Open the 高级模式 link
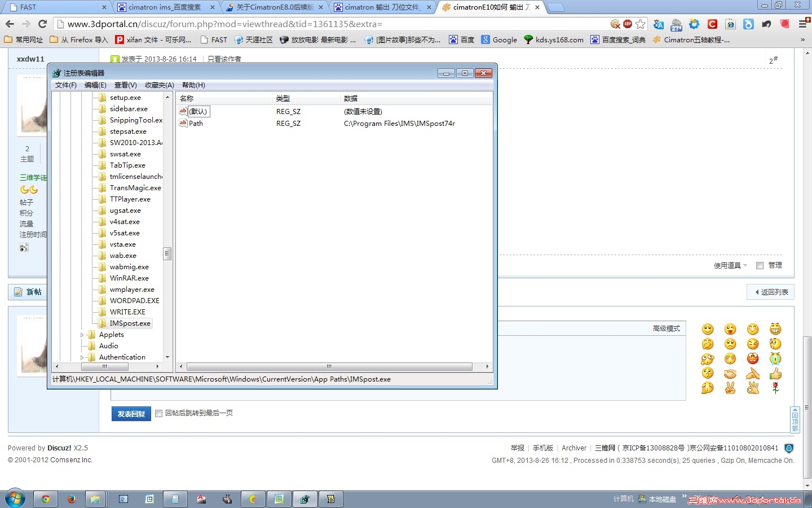The height and width of the screenshot is (508, 812). (666, 329)
